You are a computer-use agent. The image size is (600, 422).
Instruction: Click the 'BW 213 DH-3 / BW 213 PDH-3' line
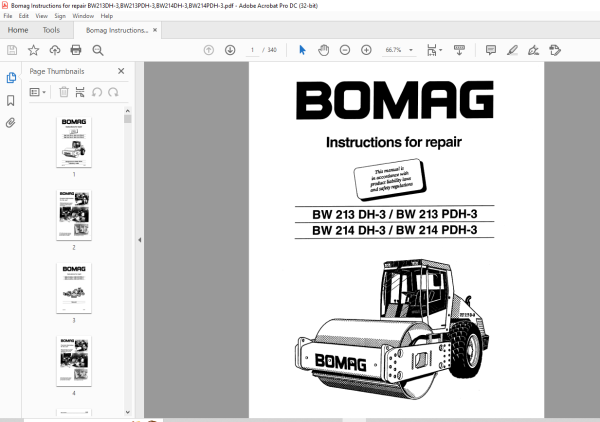[x=395, y=214]
